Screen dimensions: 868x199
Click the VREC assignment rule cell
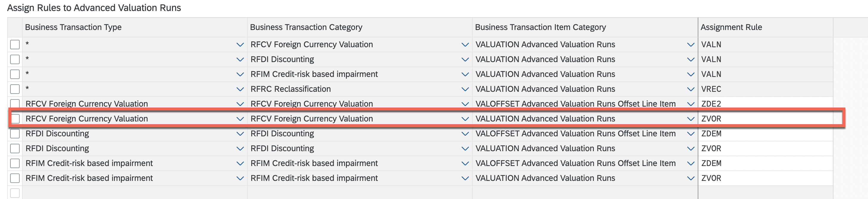coord(765,89)
